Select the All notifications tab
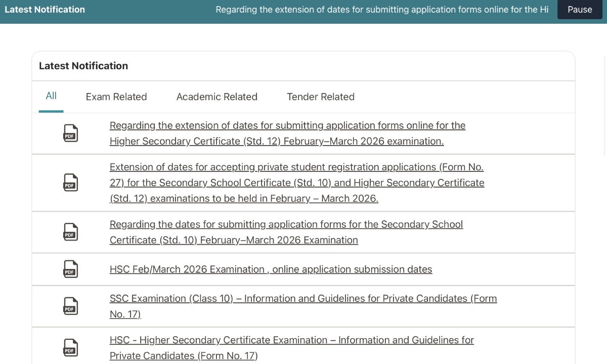 (51, 96)
